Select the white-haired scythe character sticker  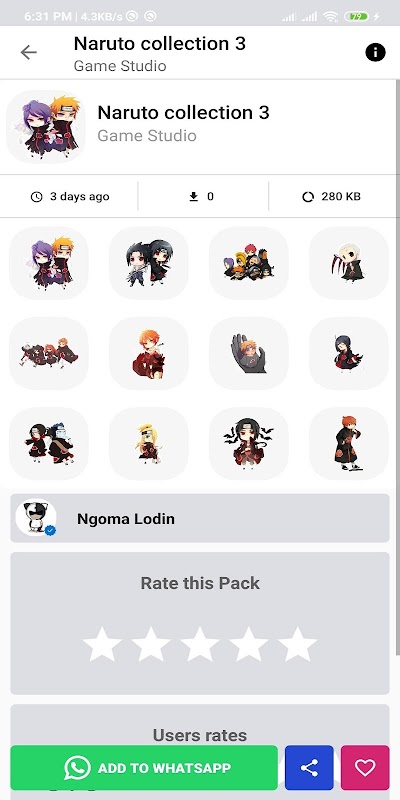[x=349, y=263]
